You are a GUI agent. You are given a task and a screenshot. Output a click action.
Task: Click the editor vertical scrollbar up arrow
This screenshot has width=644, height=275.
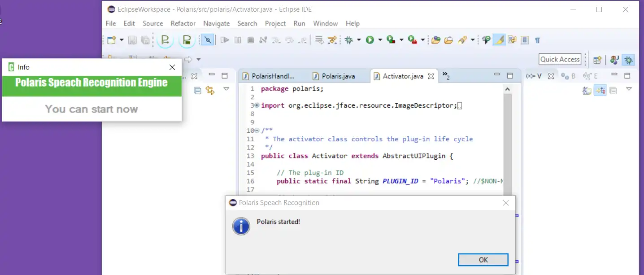507,89
